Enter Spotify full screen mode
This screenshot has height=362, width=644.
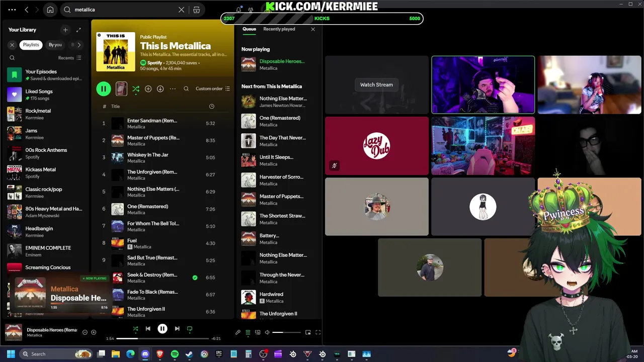(x=318, y=332)
